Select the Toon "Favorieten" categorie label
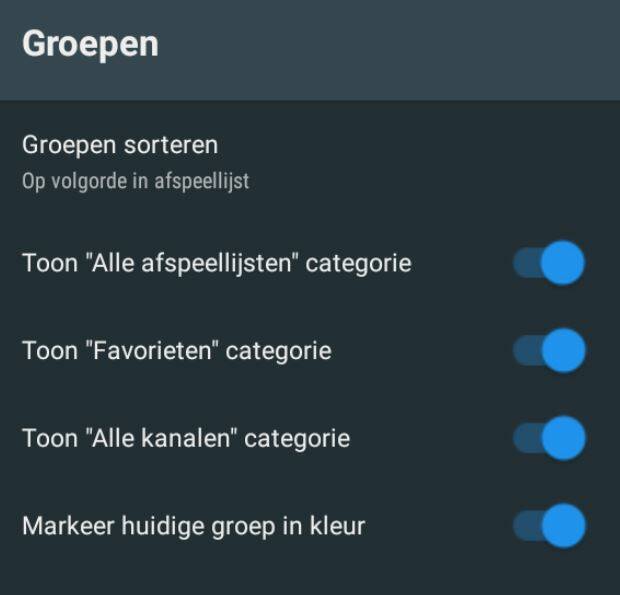Image resolution: width=620 pixels, height=595 pixels. pos(176,351)
